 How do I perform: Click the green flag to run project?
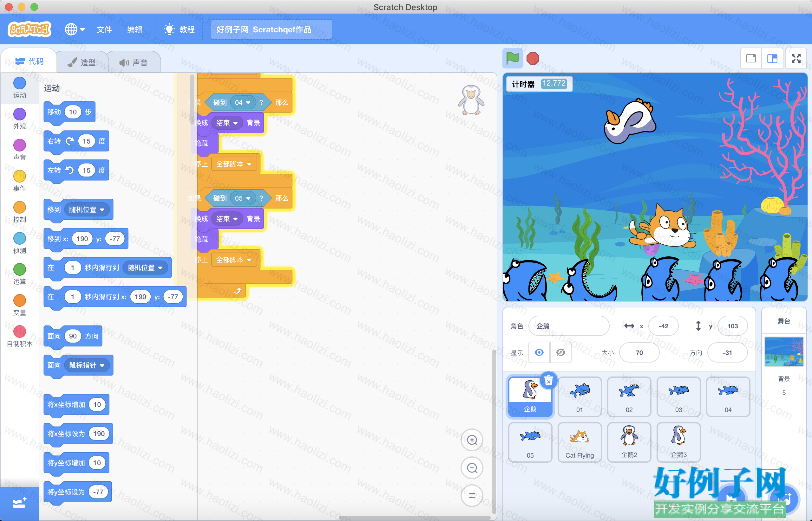pyautogui.click(x=512, y=58)
